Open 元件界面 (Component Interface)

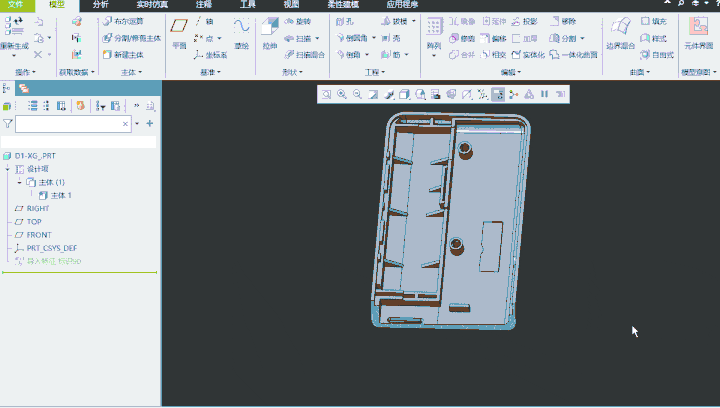point(698,33)
